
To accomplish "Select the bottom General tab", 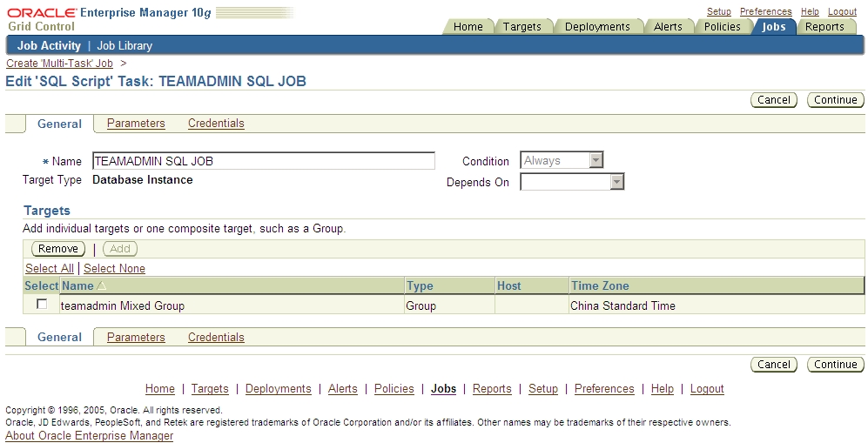I will pos(59,338).
